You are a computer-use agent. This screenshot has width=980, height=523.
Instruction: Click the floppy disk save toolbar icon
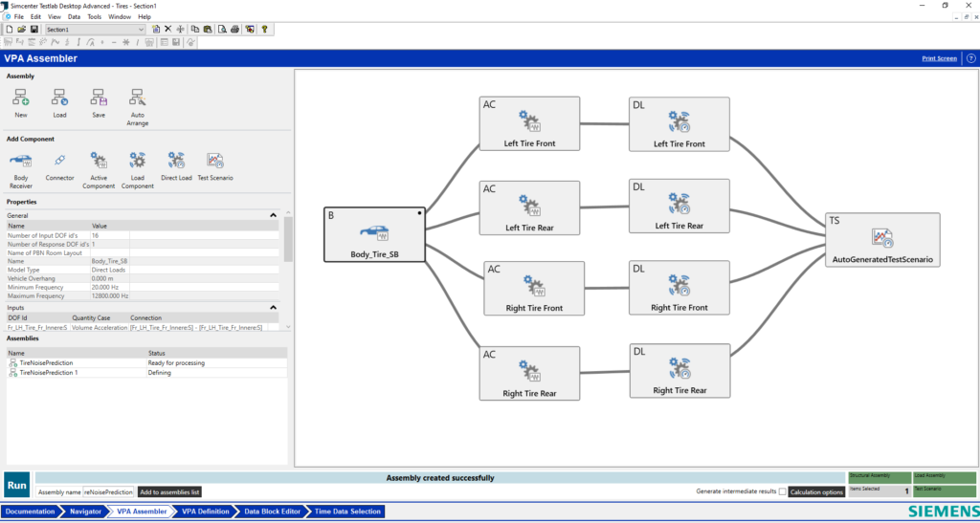[x=33, y=30]
